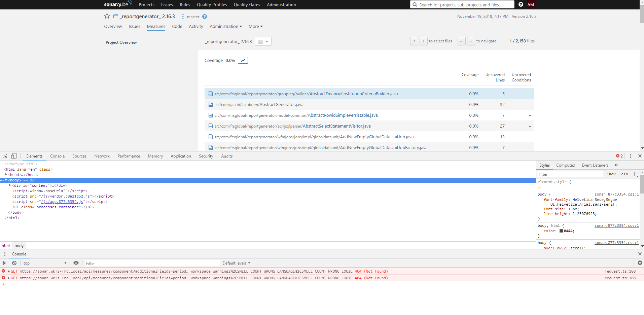644x315 pixels.
Task: Switch to the project Overview tab
Action: pos(113,26)
